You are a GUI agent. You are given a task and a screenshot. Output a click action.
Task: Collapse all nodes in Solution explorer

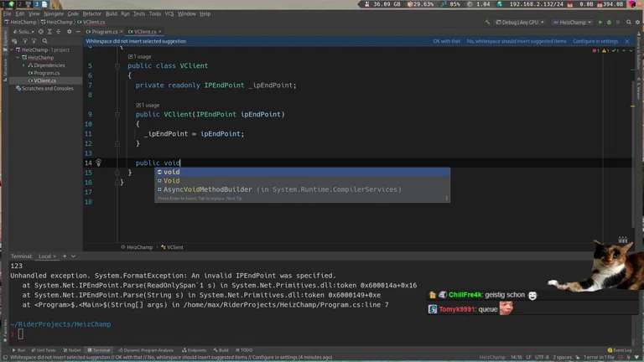[x=59, y=32]
